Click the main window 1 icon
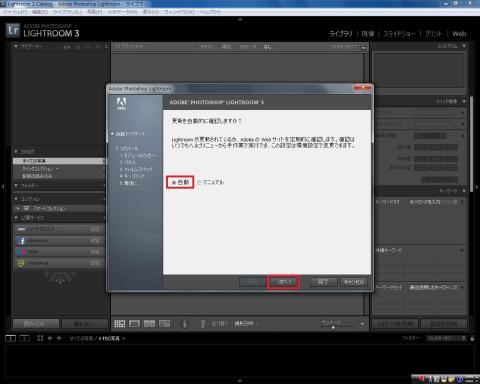This screenshot has width=480, height=384. point(11,338)
